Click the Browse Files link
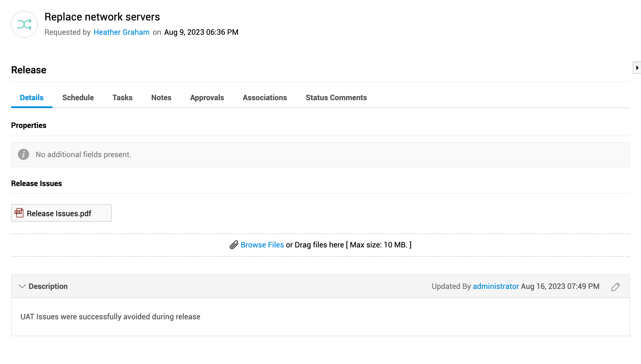This screenshot has height=364, width=641. [262, 245]
